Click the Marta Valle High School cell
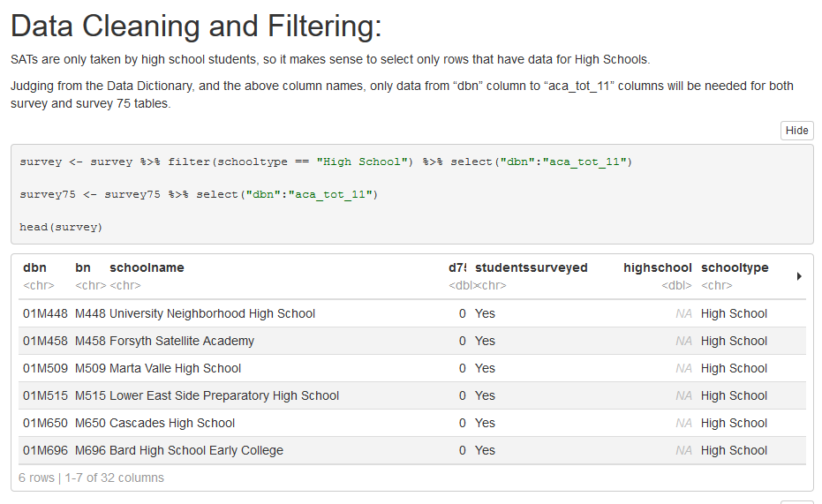Screen dimensions: 822x504 click(175, 368)
